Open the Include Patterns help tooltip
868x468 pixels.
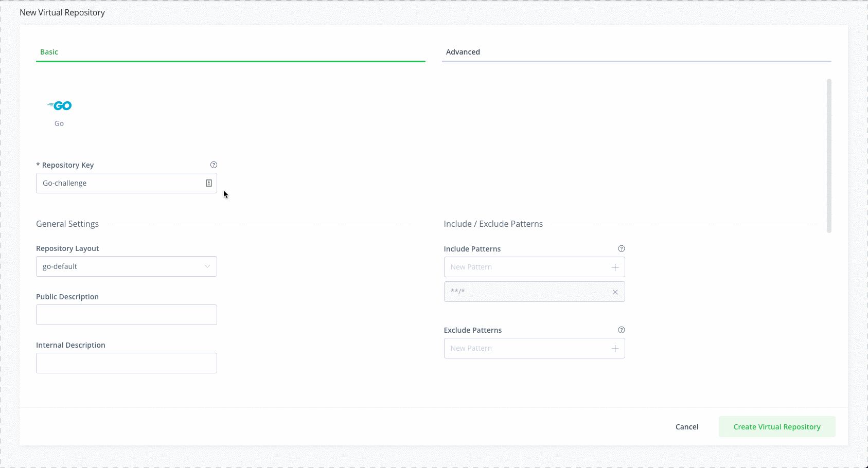pyautogui.click(x=621, y=248)
